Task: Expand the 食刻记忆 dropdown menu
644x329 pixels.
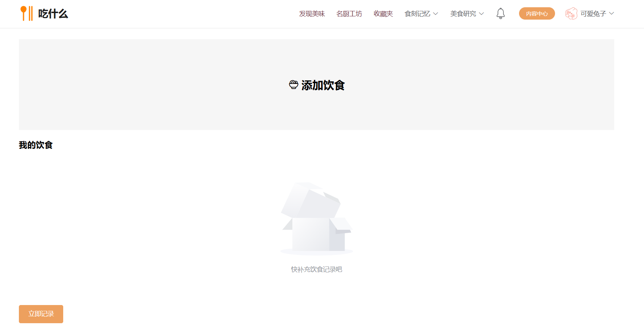Action: (x=421, y=14)
